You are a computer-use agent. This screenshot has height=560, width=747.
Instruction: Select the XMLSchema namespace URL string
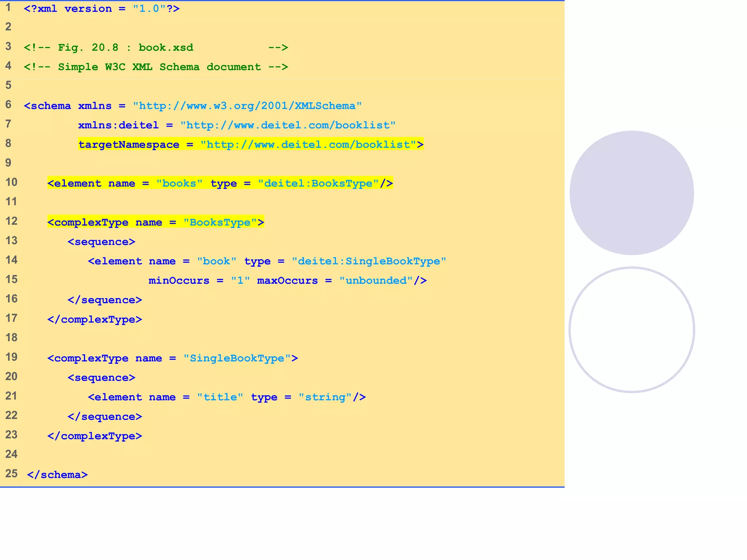[247, 106]
